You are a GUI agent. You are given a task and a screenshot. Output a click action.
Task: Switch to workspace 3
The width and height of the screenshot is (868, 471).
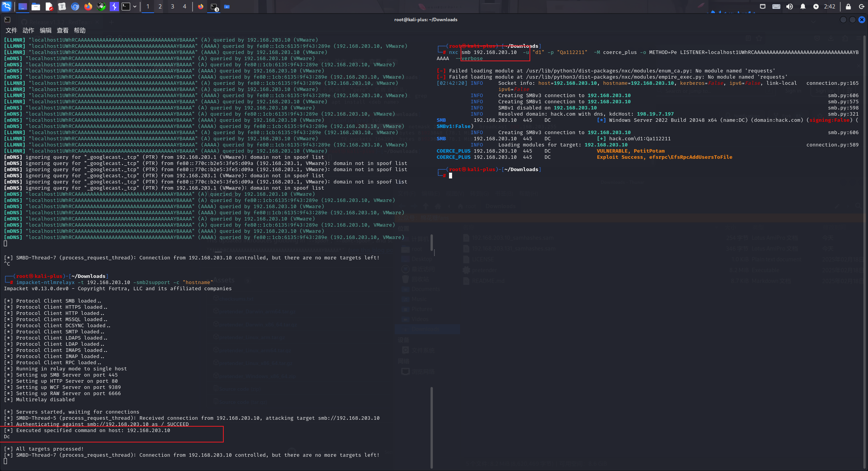pyautogui.click(x=172, y=7)
